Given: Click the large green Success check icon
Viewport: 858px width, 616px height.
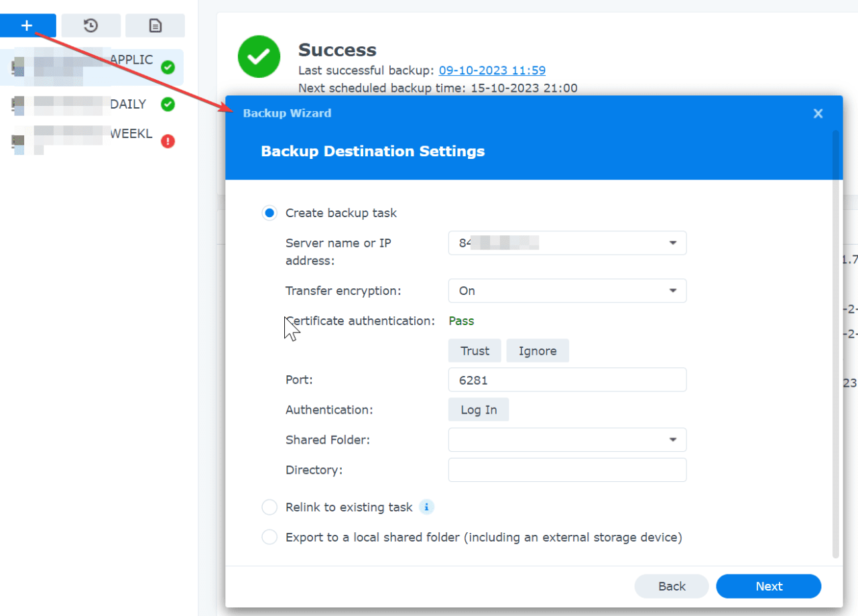Looking at the screenshot, I should 259,57.
